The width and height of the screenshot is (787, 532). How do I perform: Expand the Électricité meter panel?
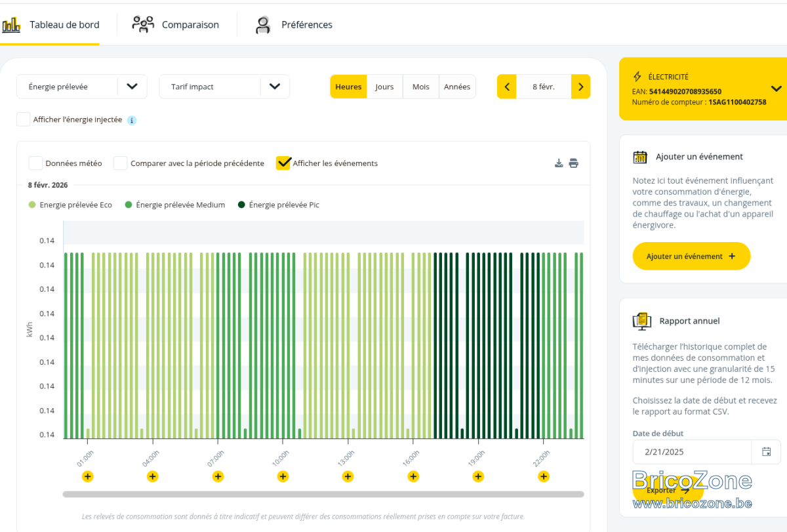point(776,89)
